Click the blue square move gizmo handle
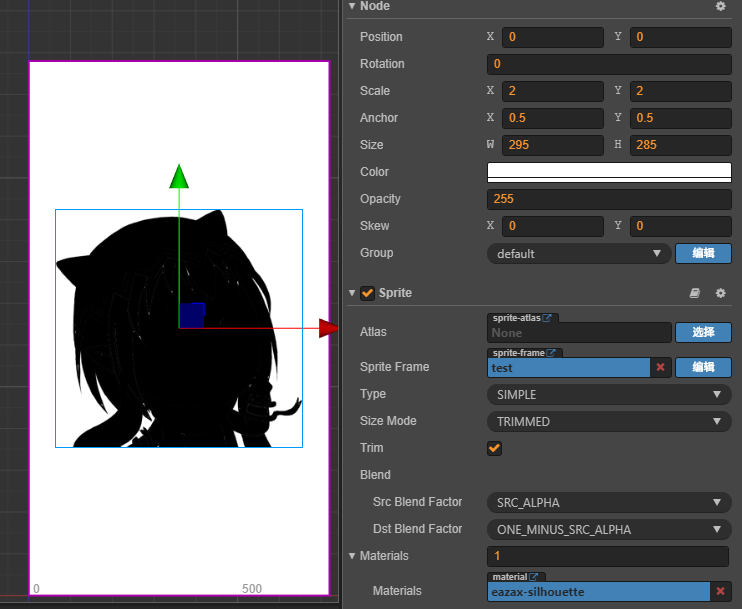The width and height of the screenshot is (742, 609). pos(192,315)
